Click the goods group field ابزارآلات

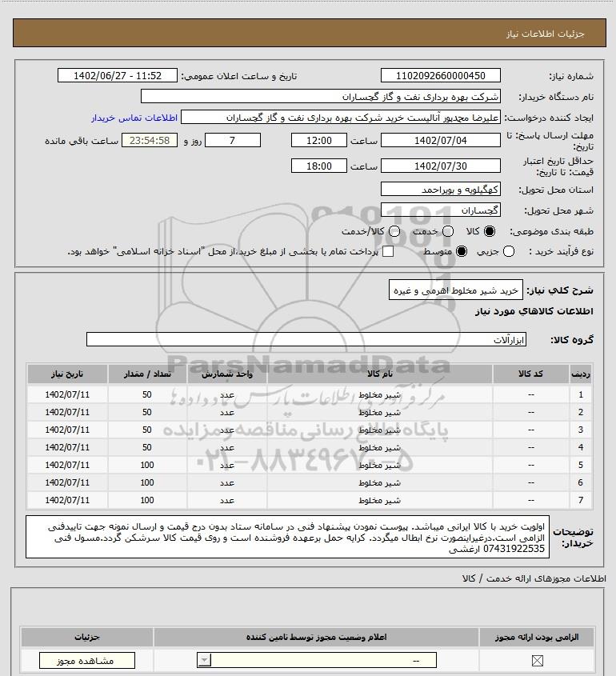(306, 340)
